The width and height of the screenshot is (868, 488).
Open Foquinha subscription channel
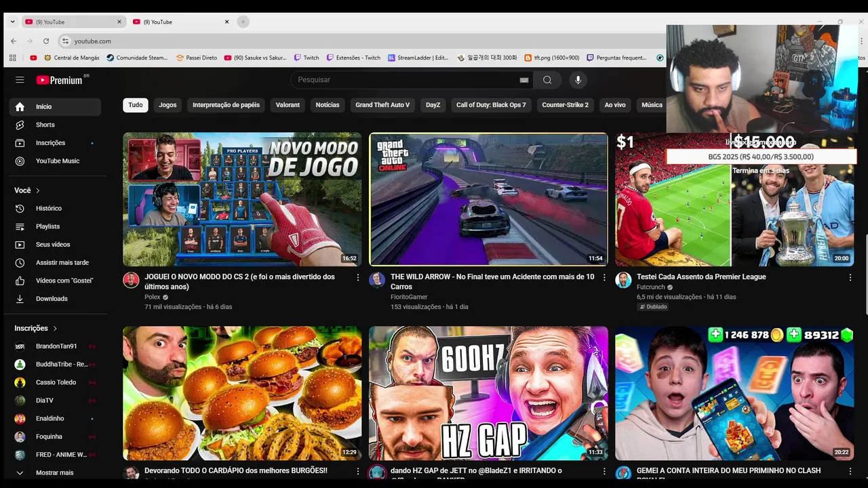coord(55,436)
